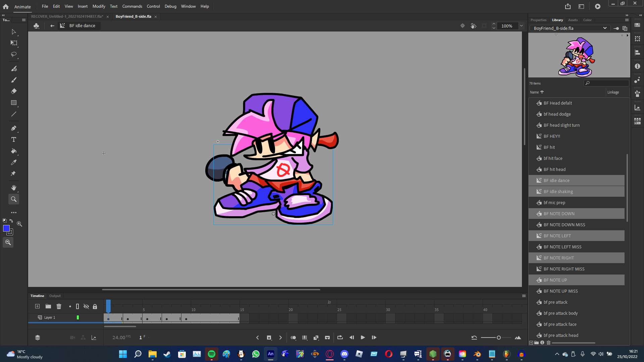Select the Rectangle tool
This screenshot has height=362, width=644.
click(14, 103)
